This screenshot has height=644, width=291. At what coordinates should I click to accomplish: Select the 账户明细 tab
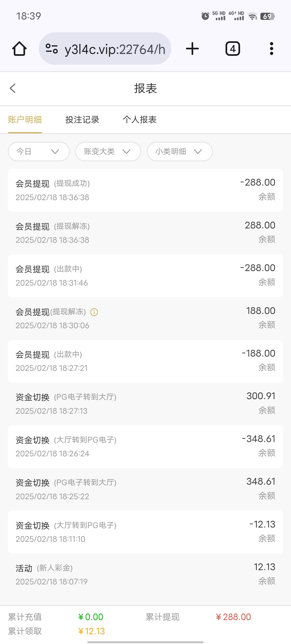[x=25, y=119]
